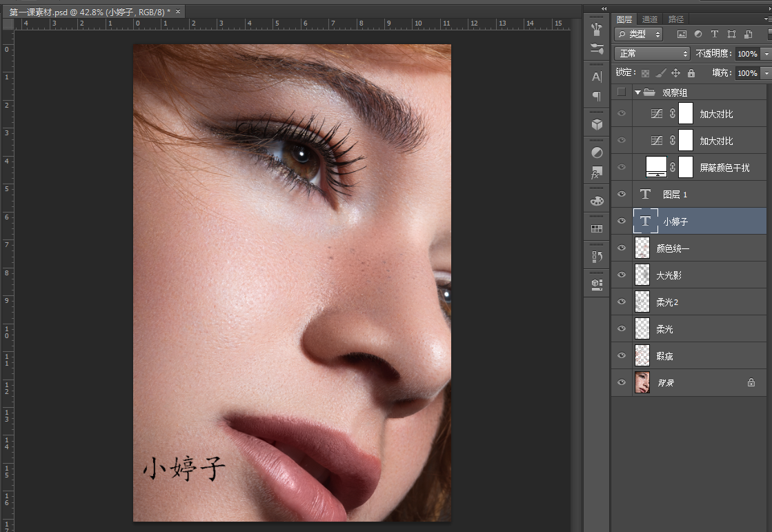Open the 正常 blend mode dropdown
Image resolution: width=772 pixels, height=532 pixels.
[652, 53]
